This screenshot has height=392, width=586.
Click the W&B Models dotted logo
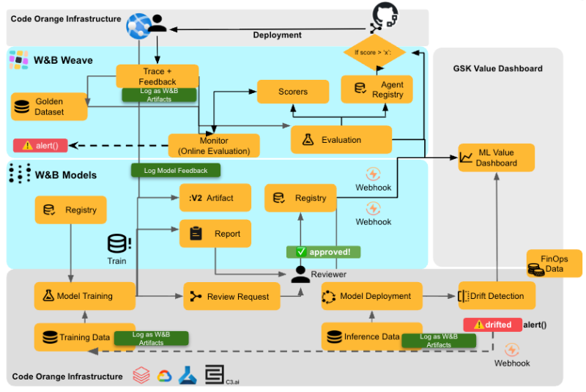tap(18, 174)
